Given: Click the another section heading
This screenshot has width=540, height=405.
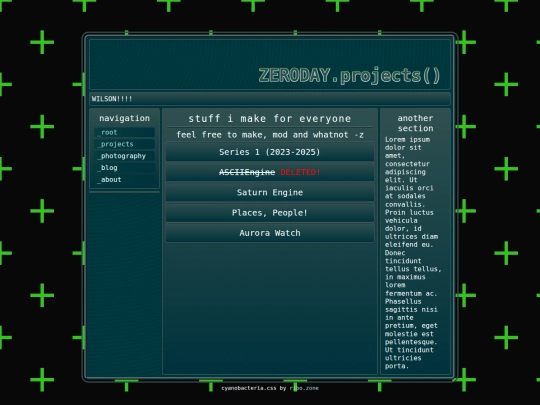Looking at the screenshot, I should point(415,123).
